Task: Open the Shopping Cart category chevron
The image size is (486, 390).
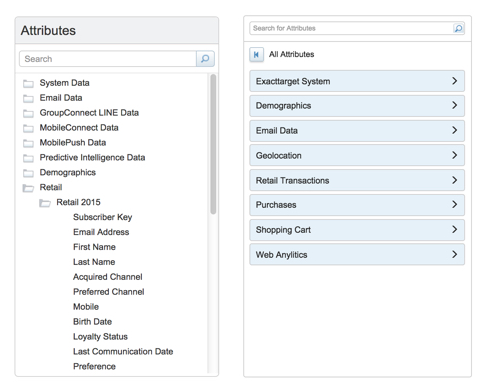Action: [454, 229]
